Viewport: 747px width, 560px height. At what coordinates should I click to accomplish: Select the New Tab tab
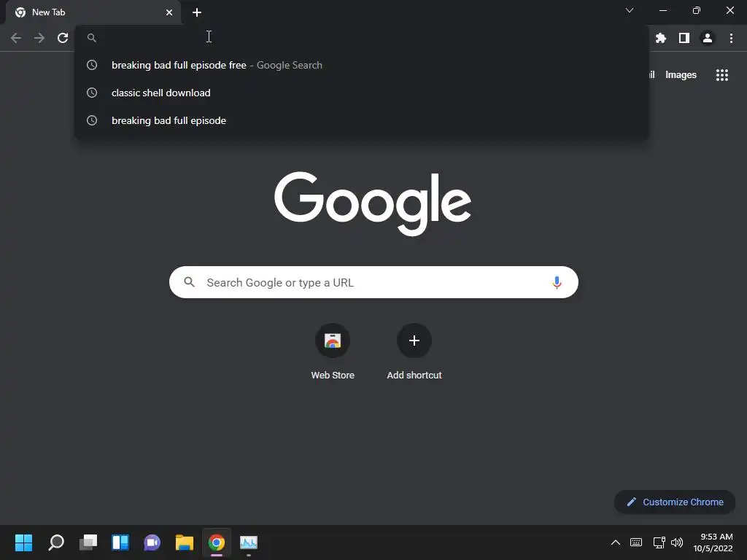point(93,12)
